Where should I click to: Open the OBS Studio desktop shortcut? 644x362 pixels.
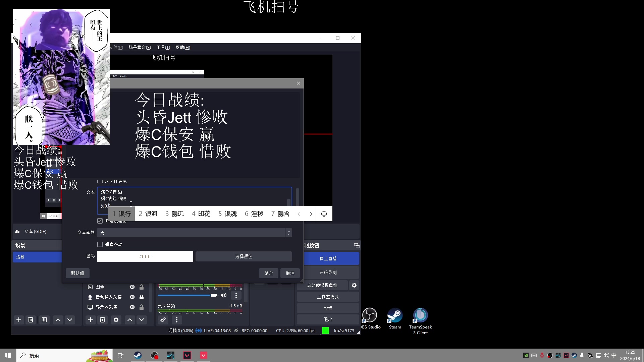370,319
